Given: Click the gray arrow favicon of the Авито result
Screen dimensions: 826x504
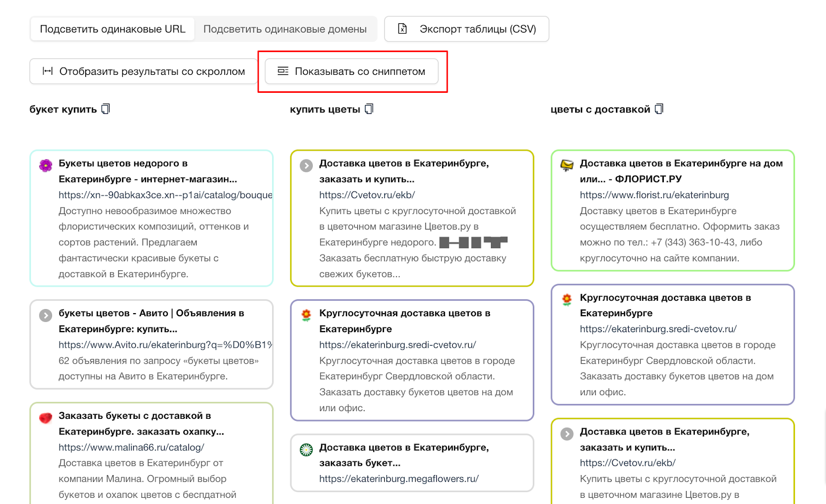Looking at the screenshot, I should click(x=46, y=315).
